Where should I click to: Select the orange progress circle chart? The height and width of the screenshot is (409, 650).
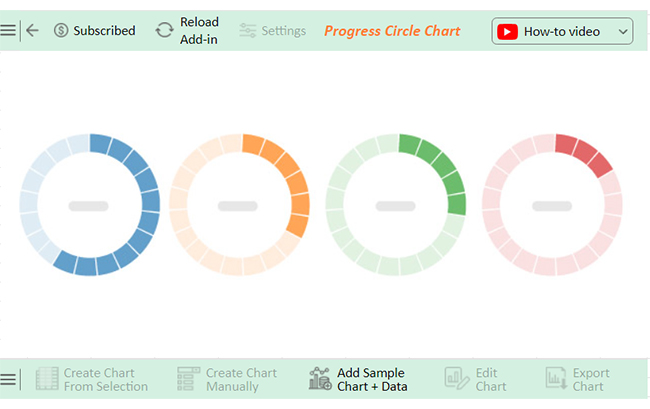(x=240, y=205)
